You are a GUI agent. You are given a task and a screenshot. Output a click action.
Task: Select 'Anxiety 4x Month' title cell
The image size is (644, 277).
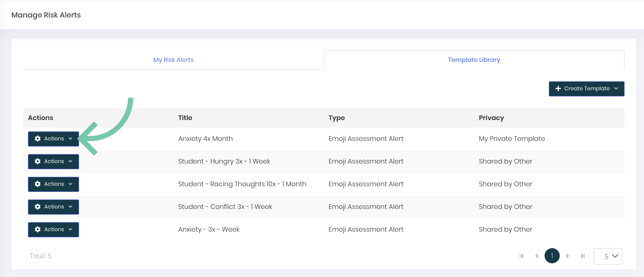tap(205, 139)
